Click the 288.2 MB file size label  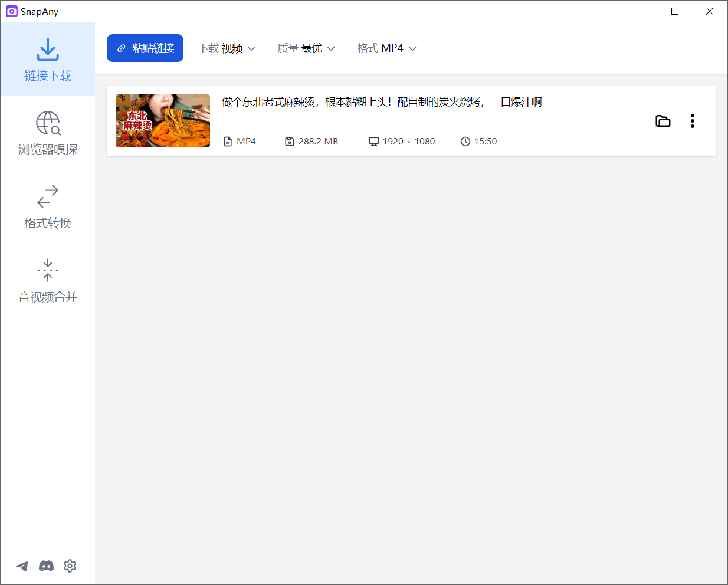[311, 141]
